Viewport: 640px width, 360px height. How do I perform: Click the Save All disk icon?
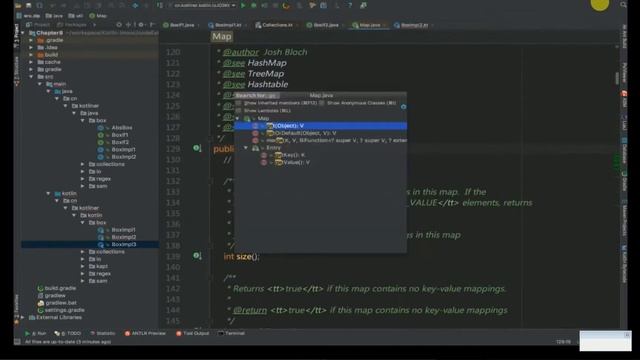[29, 6]
